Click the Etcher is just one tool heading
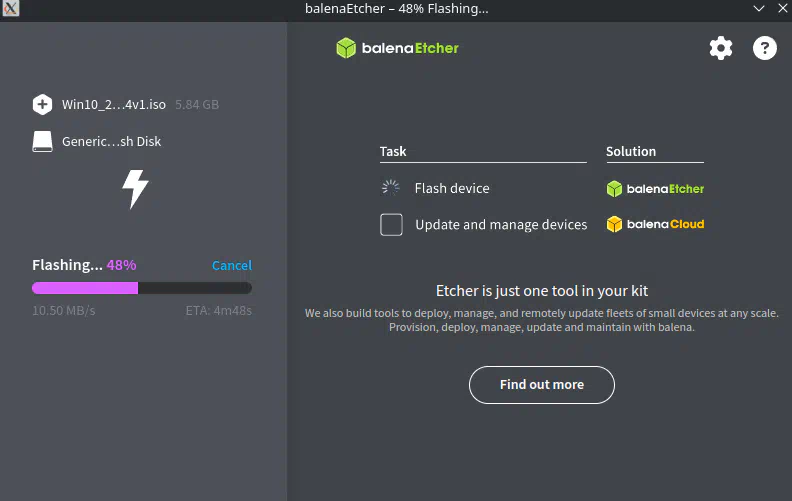This screenshot has height=501, width=792. tap(541, 291)
